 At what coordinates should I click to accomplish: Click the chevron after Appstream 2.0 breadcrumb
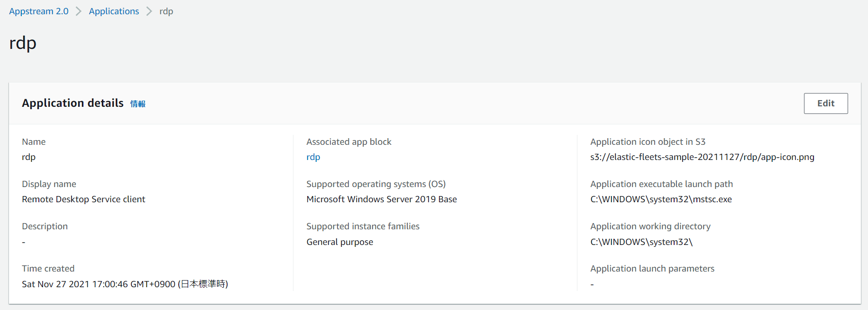[x=79, y=11]
